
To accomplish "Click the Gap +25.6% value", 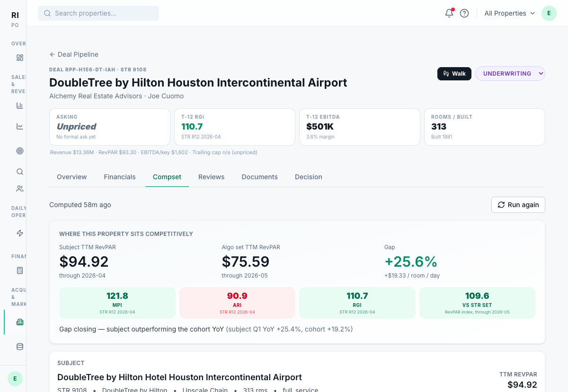I will click(411, 261).
